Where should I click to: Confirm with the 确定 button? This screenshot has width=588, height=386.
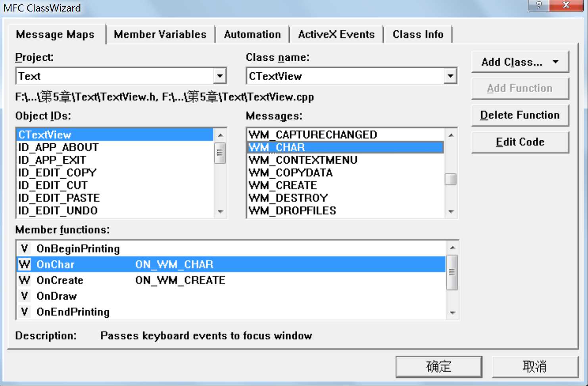439,366
